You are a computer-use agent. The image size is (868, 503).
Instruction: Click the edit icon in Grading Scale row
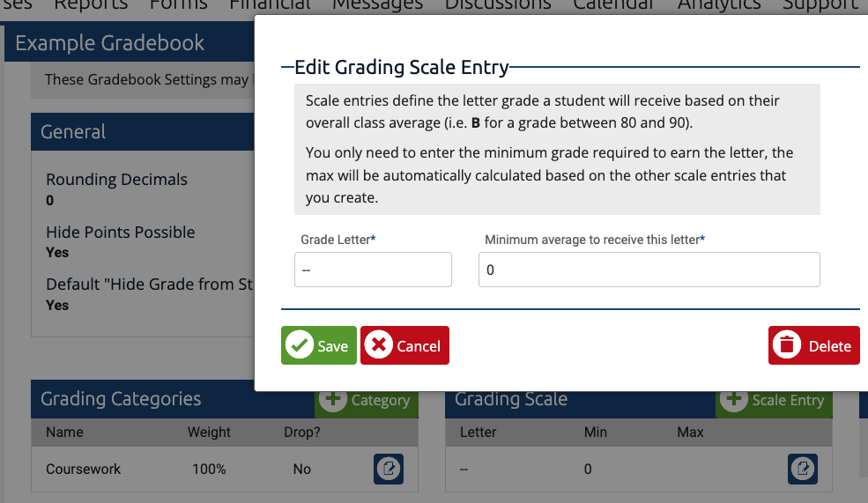[803, 469]
